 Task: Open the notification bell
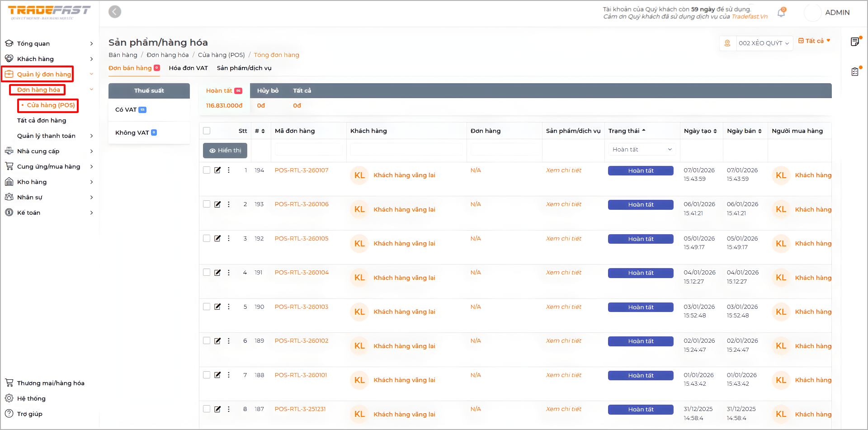click(781, 13)
